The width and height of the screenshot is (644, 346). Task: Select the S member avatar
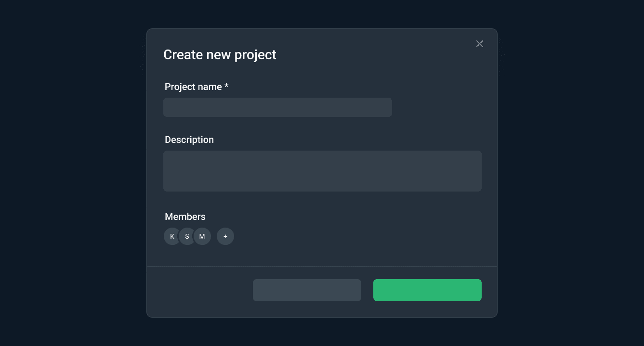186,236
